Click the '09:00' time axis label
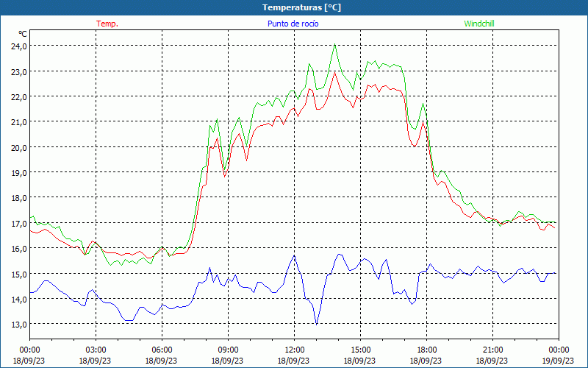 [228, 350]
